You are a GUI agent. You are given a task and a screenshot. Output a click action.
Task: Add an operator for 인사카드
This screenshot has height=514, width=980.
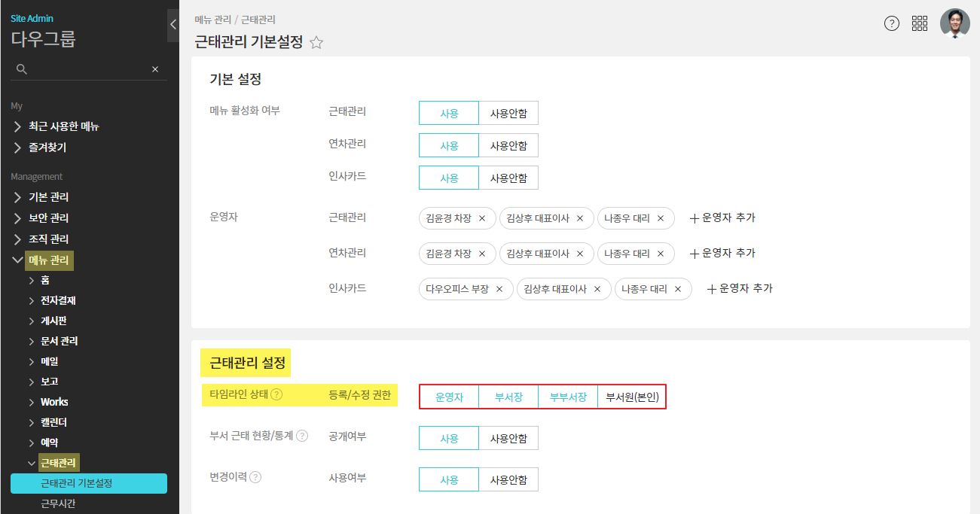tap(740, 288)
